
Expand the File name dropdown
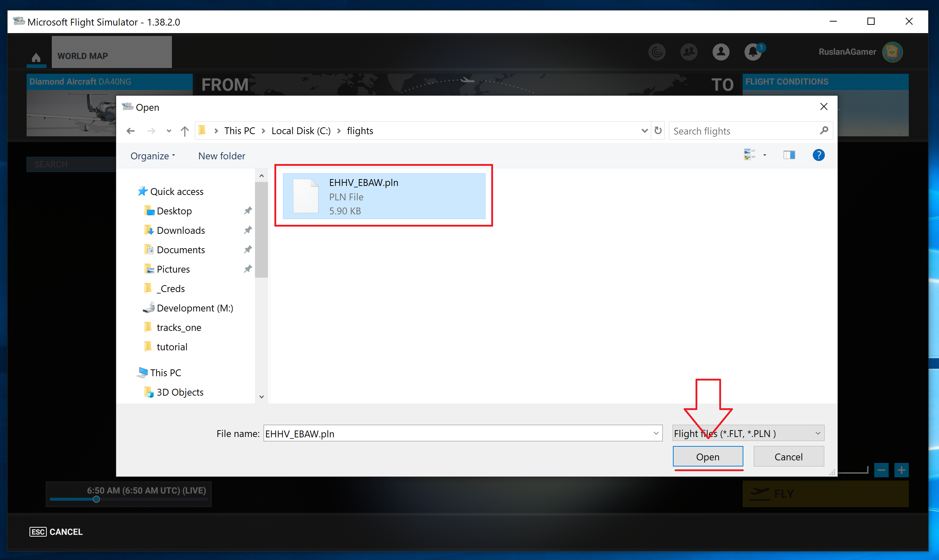click(656, 434)
